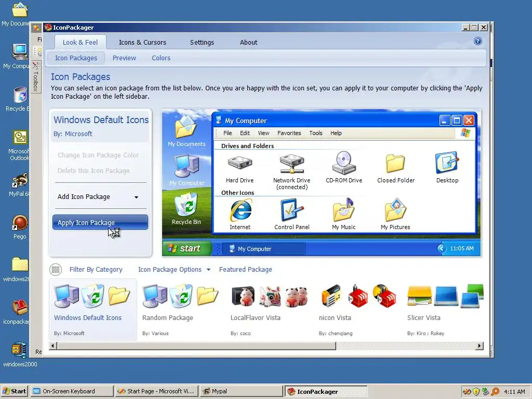This screenshot has height=399, width=532.
Task: Switch to the Icons & Cursors tab
Action: [142, 43]
